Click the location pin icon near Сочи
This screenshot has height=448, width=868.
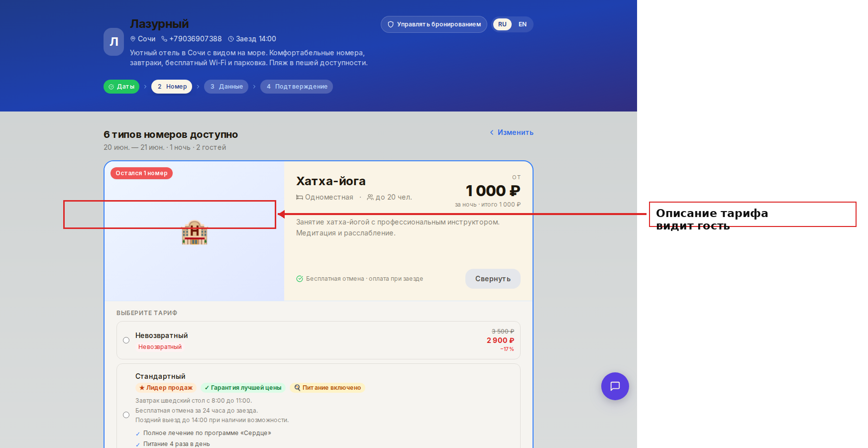(133, 39)
